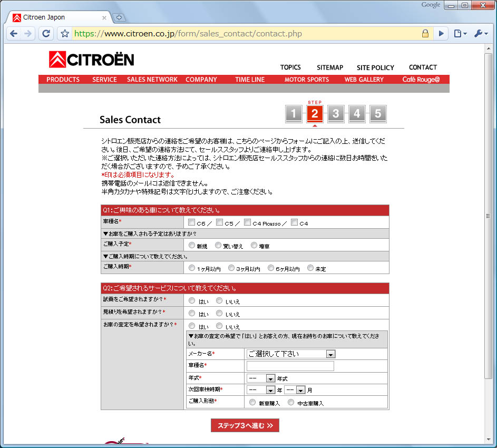Select 新車購入 purchase type

pos(252,402)
